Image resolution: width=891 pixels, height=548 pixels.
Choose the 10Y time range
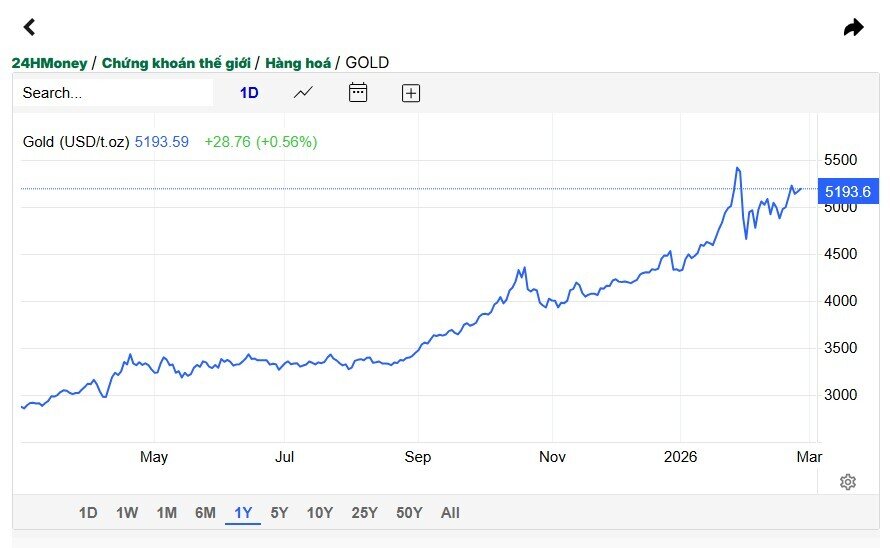[320, 513]
